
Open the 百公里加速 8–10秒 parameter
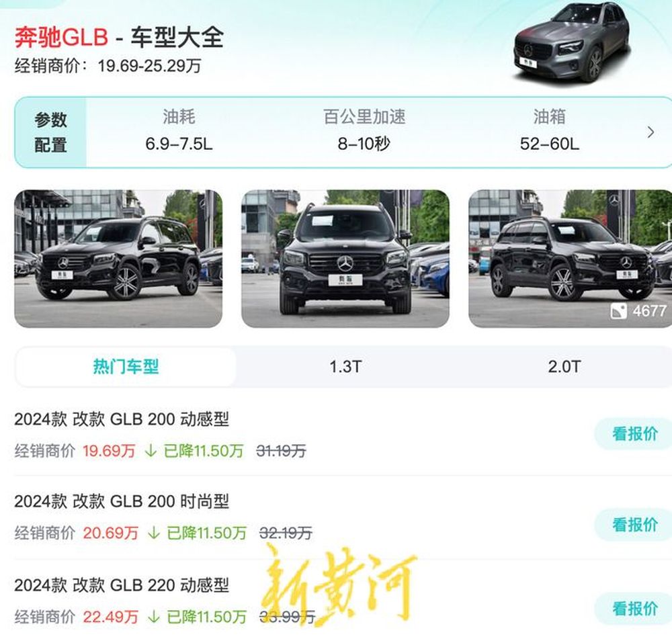click(364, 130)
